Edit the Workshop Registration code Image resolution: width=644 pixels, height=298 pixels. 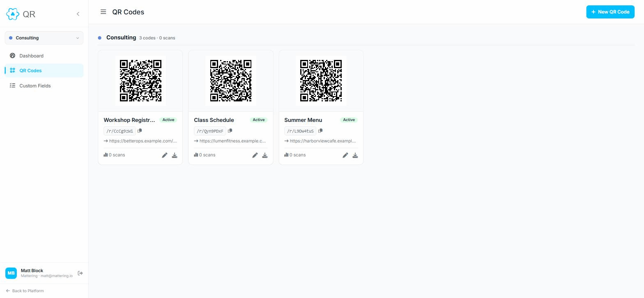[x=165, y=155]
